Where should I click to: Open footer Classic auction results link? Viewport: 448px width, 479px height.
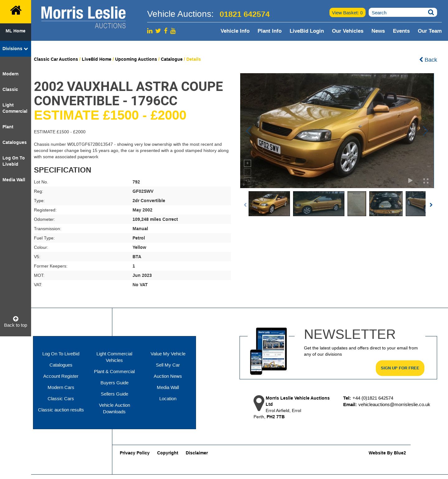point(61,410)
